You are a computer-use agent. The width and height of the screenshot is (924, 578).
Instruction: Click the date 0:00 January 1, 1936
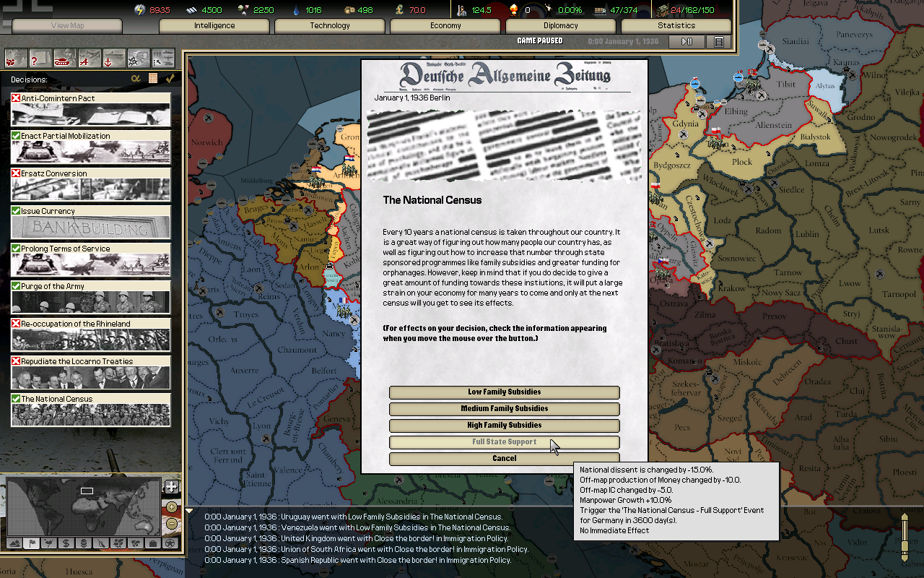623,42
